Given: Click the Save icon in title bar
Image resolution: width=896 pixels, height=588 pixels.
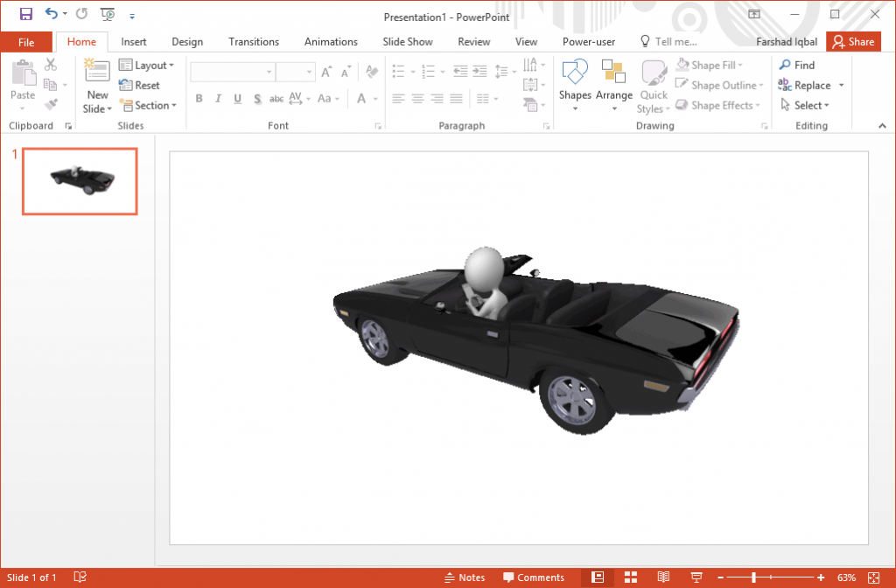Looking at the screenshot, I should tap(26, 14).
